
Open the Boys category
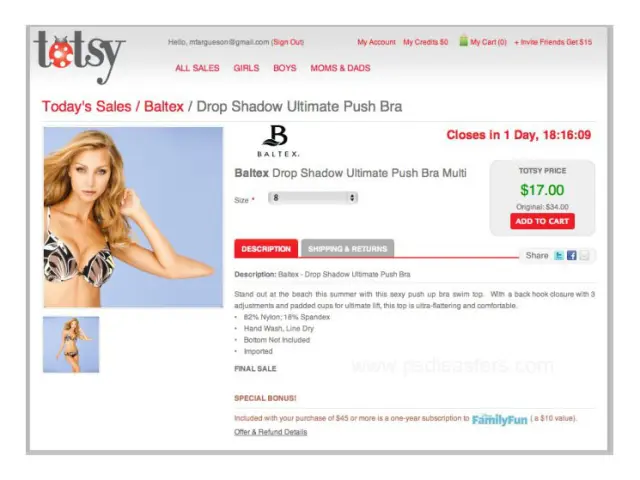pyautogui.click(x=285, y=68)
